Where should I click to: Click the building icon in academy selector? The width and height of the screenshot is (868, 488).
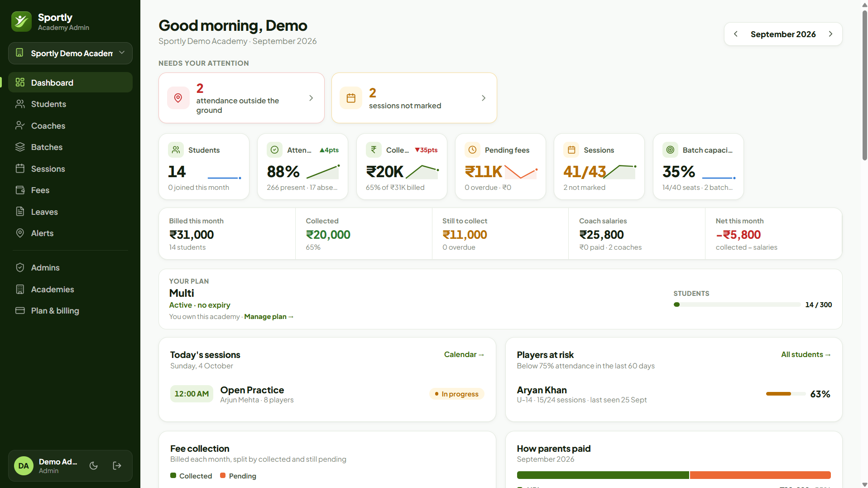(x=19, y=53)
